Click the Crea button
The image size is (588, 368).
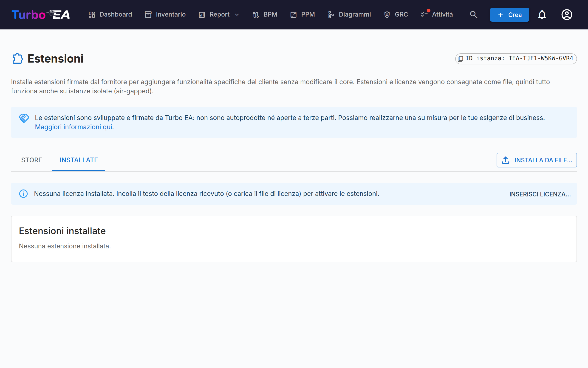click(509, 14)
